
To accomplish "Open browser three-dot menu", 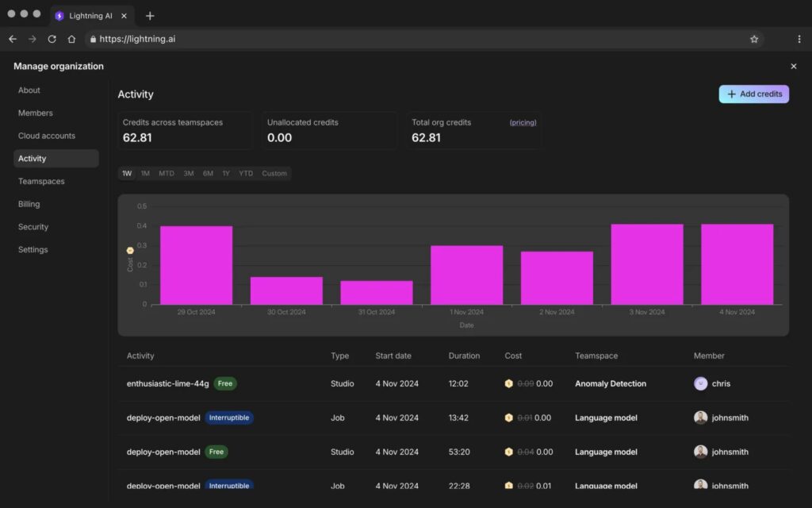I will pyautogui.click(x=799, y=39).
